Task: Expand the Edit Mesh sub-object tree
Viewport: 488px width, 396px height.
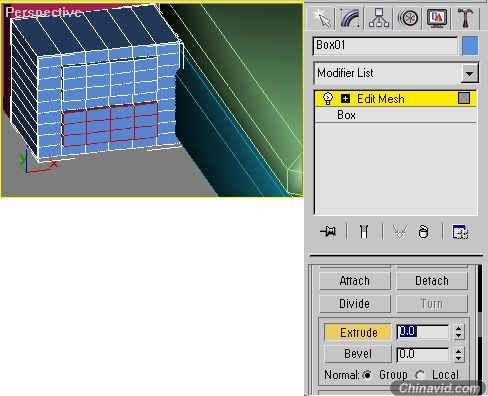Action: coord(345,99)
